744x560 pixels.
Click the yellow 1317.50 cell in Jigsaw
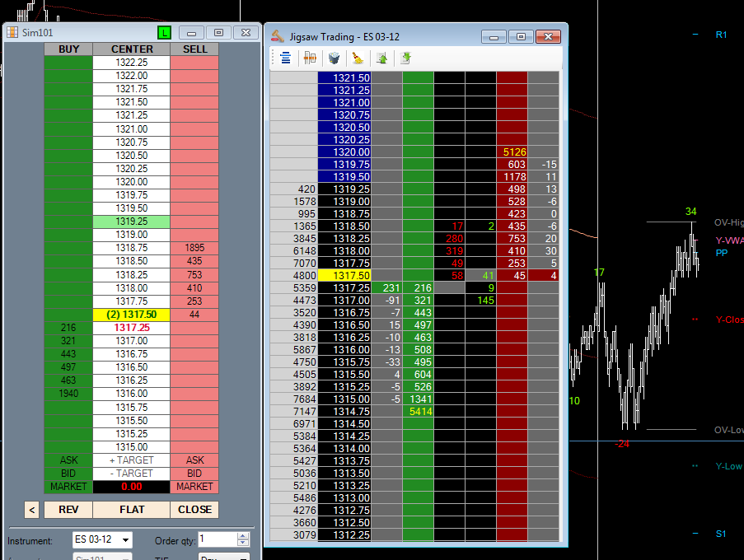(x=344, y=276)
